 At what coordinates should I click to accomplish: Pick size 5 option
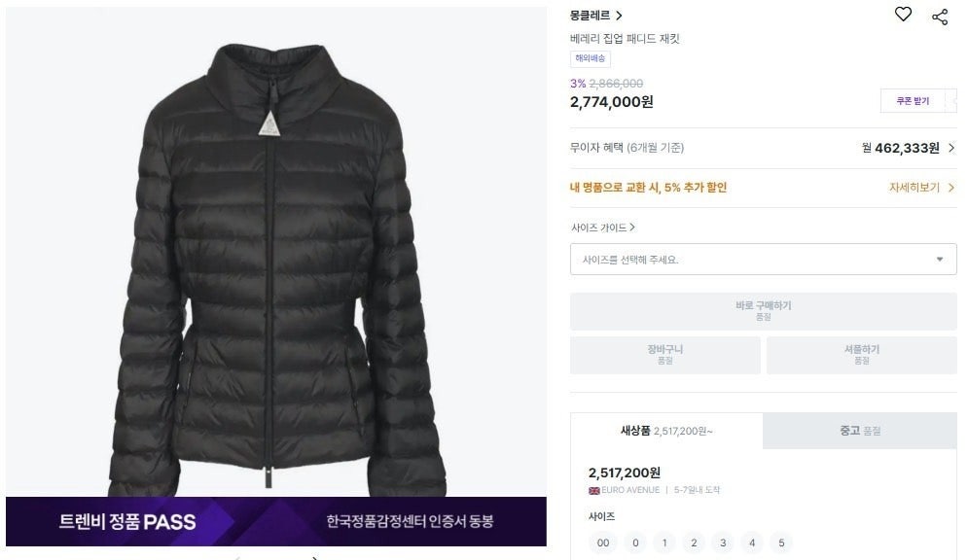tap(781, 542)
